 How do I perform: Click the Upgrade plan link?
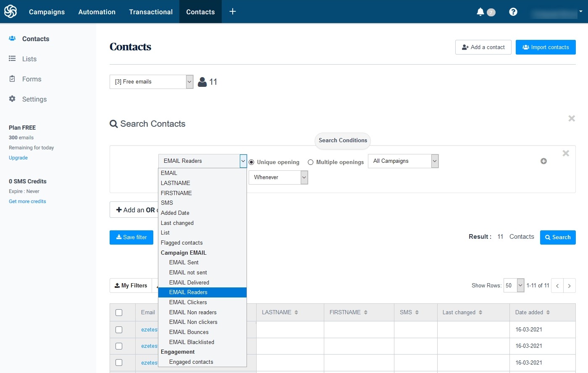click(18, 158)
